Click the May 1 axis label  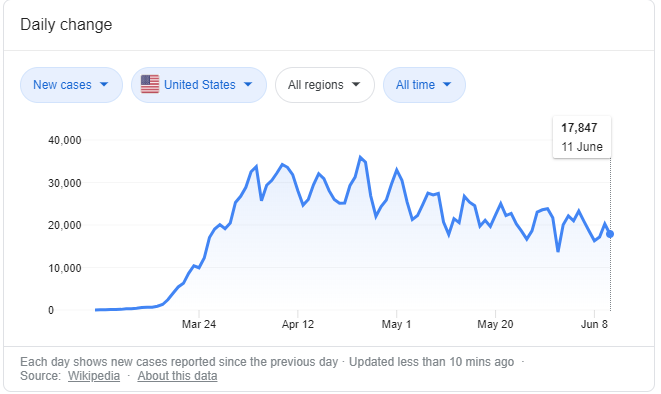point(396,324)
